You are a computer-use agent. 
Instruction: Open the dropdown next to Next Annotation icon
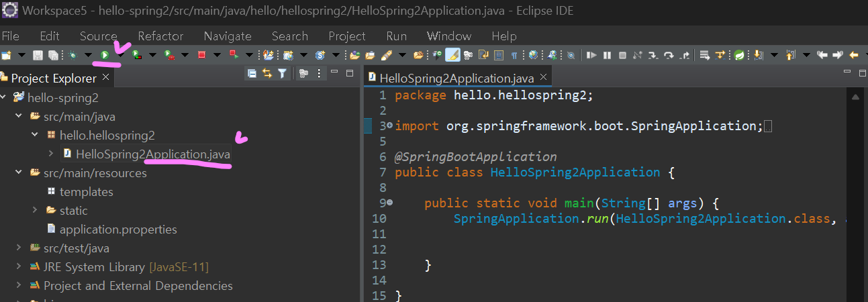775,54
